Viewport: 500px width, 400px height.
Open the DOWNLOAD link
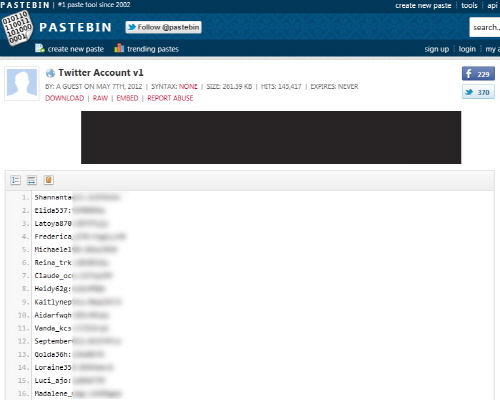tap(65, 98)
